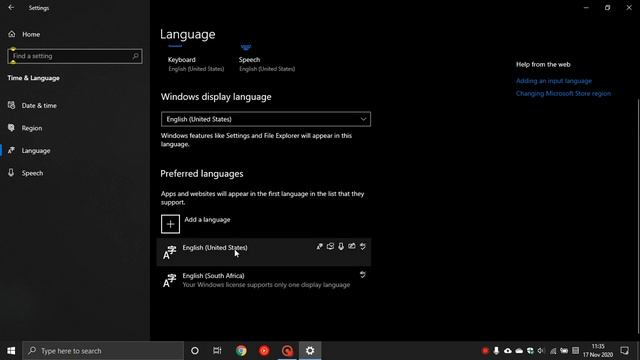
Task: Click language glyph icon beside English (South Africa)
Action: tap(169, 280)
